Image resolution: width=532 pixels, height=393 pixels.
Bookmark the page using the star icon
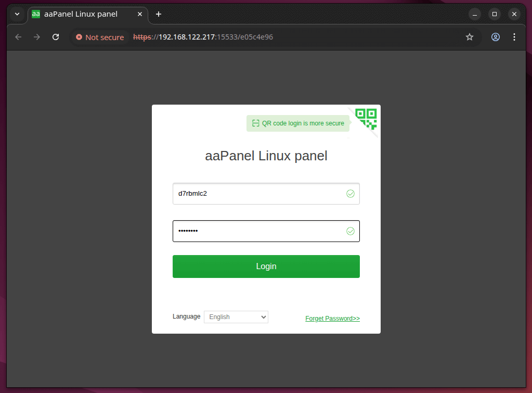tap(470, 37)
